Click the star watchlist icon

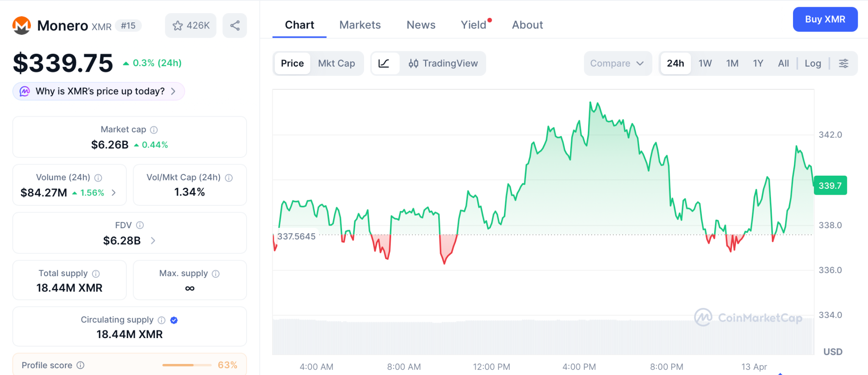[x=178, y=26]
